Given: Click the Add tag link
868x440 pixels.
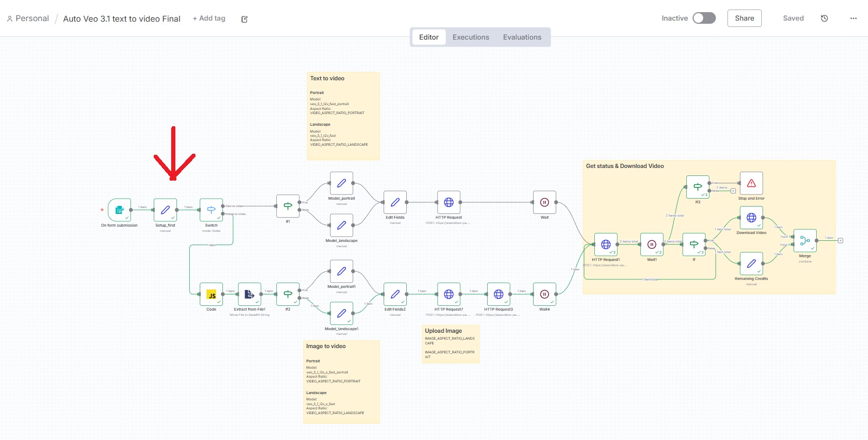Looking at the screenshot, I should pos(209,18).
